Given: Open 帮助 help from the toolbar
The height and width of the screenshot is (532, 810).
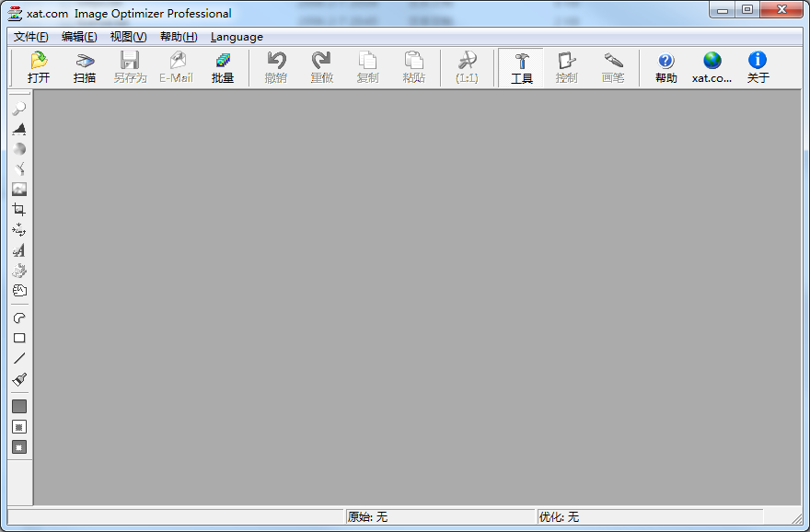Looking at the screenshot, I should [x=665, y=68].
